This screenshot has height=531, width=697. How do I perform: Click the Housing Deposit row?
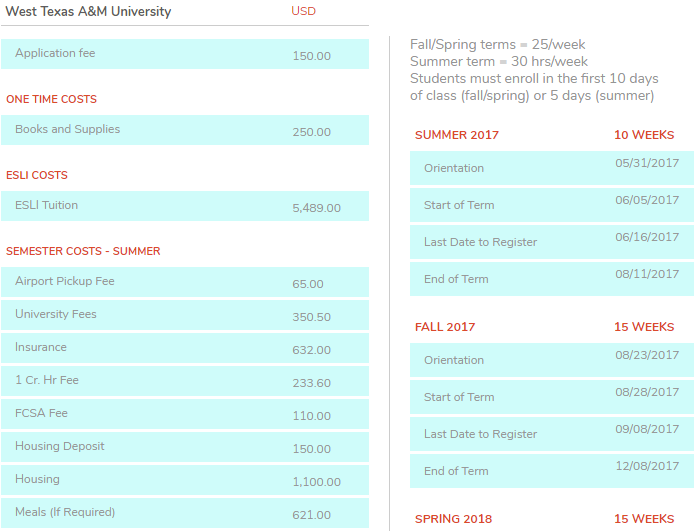185,447
